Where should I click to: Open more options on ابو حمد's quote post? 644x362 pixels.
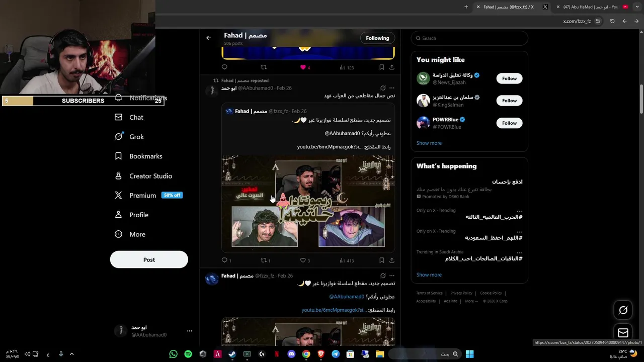392,88
